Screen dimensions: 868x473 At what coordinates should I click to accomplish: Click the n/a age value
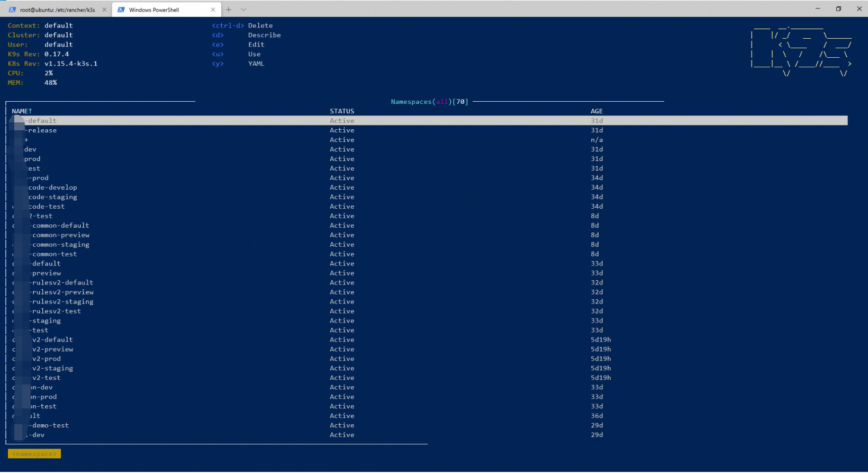[596, 140]
